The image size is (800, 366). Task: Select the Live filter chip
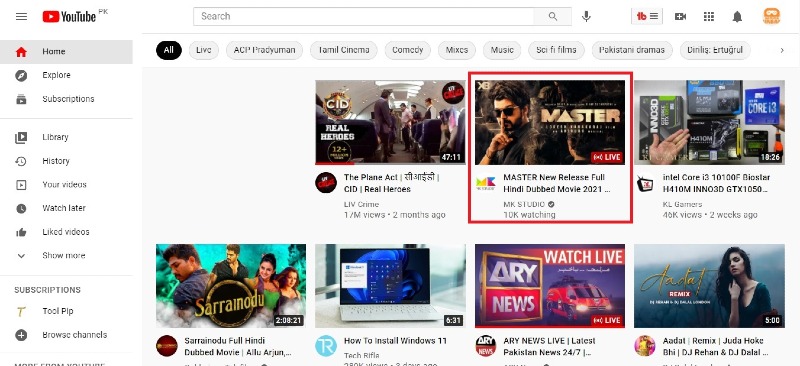pyautogui.click(x=204, y=50)
